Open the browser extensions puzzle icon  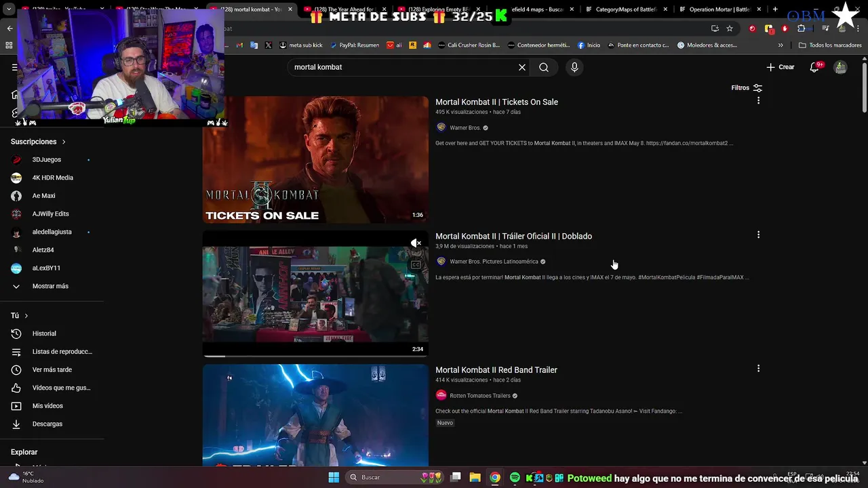pyautogui.click(x=802, y=28)
